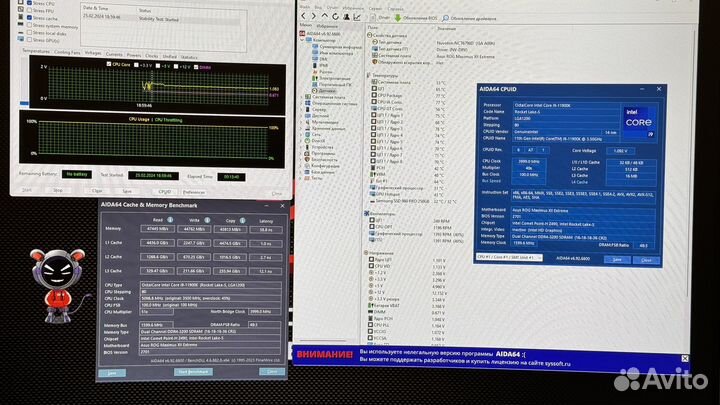This screenshot has height=405, width=720.
Task: Select the Устройства tree item
Action: point(319,147)
